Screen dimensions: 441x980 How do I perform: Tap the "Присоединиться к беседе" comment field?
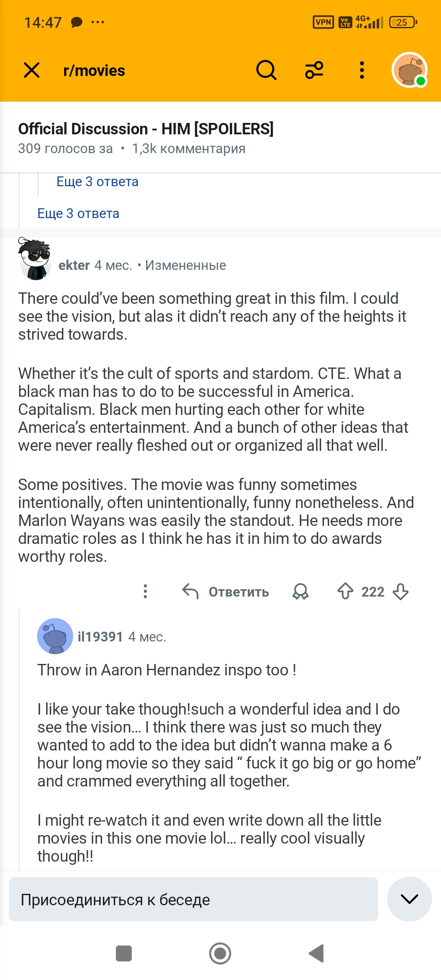pyautogui.click(x=193, y=899)
